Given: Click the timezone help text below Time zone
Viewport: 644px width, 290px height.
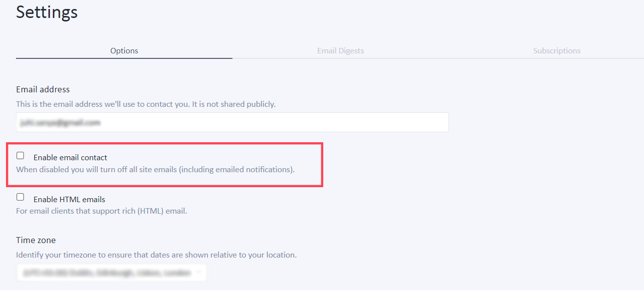Looking at the screenshot, I should [156, 255].
